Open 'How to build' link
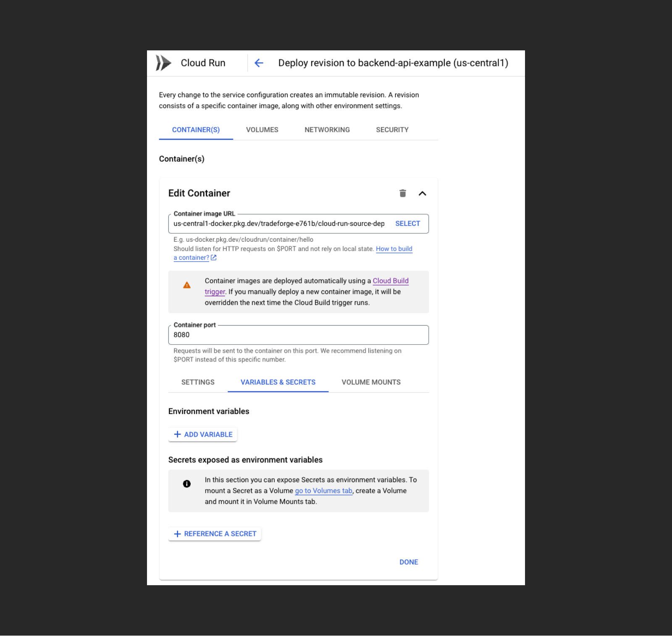 click(394, 249)
